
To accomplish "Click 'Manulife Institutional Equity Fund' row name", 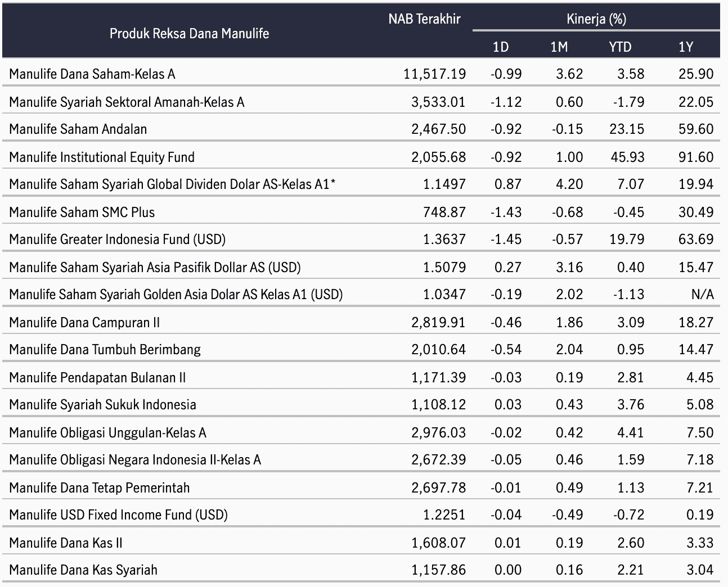I will 102,157.
